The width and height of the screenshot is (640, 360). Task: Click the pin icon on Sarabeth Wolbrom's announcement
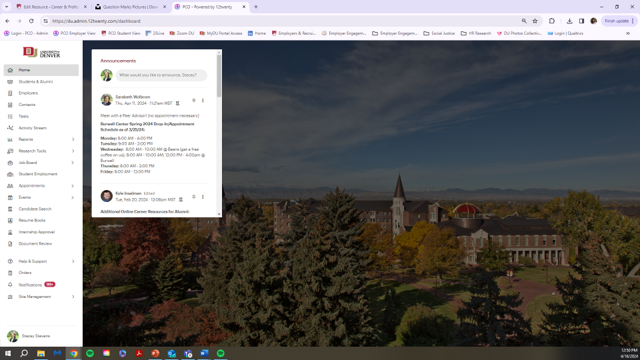[x=194, y=100]
